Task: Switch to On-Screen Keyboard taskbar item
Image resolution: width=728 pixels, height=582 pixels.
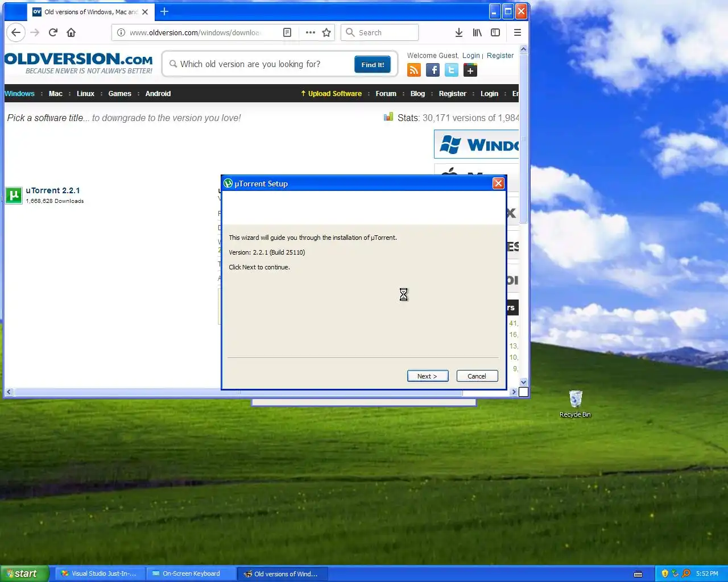Action: pyautogui.click(x=191, y=573)
